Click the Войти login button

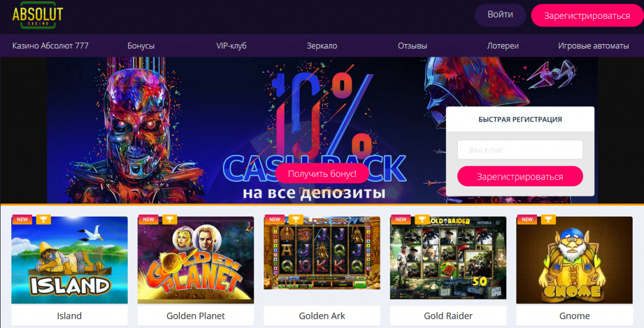point(500,15)
